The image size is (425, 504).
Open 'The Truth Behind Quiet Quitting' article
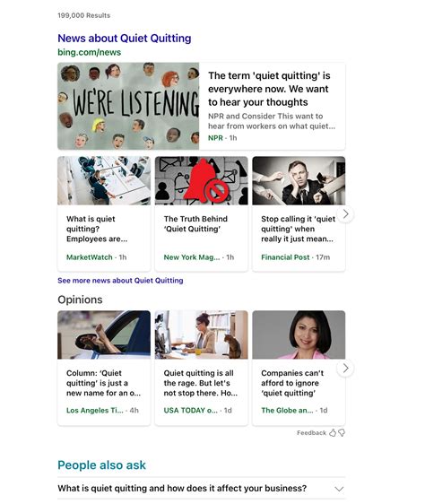click(195, 223)
